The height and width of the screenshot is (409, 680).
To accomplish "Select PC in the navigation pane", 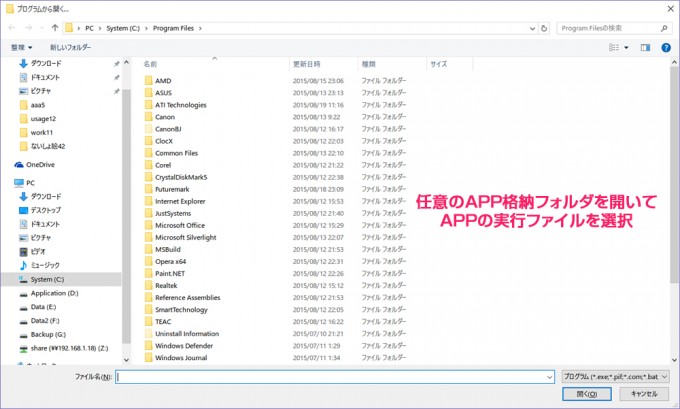I will pos(24,183).
